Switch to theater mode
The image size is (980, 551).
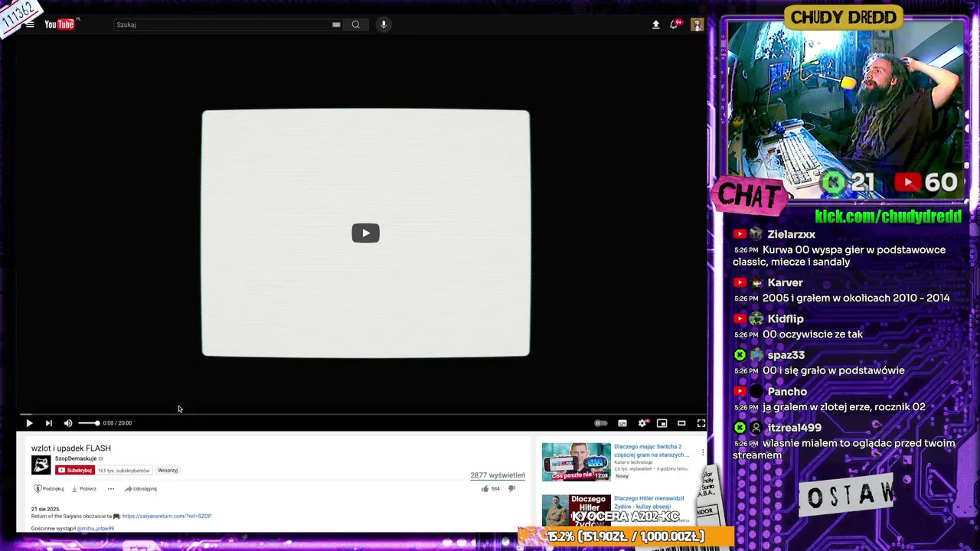click(x=681, y=423)
